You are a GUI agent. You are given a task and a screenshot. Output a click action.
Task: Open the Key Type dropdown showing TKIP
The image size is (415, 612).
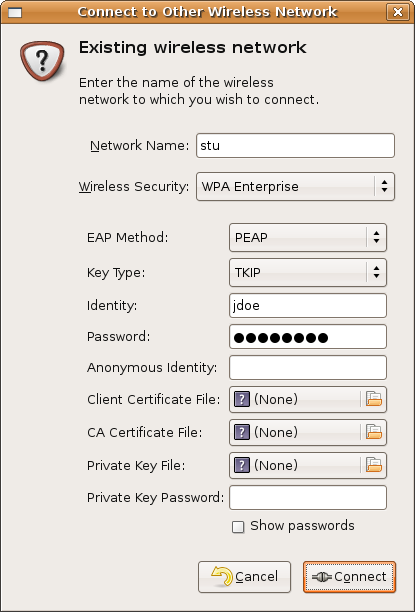pyautogui.click(x=308, y=272)
